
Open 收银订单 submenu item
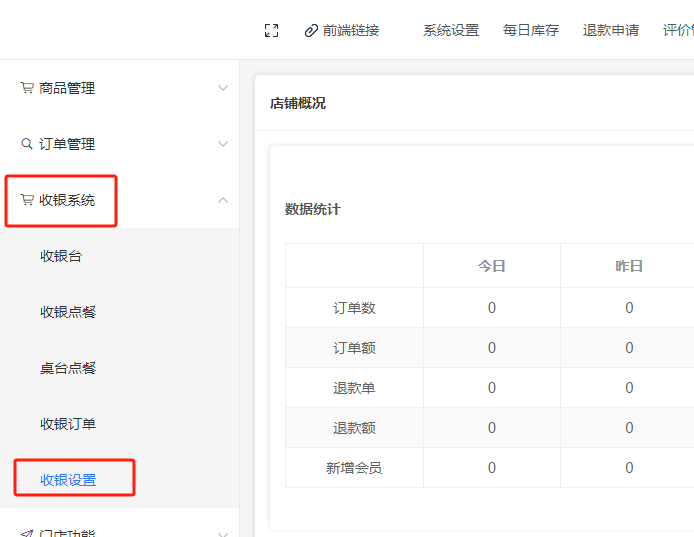tap(68, 424)
